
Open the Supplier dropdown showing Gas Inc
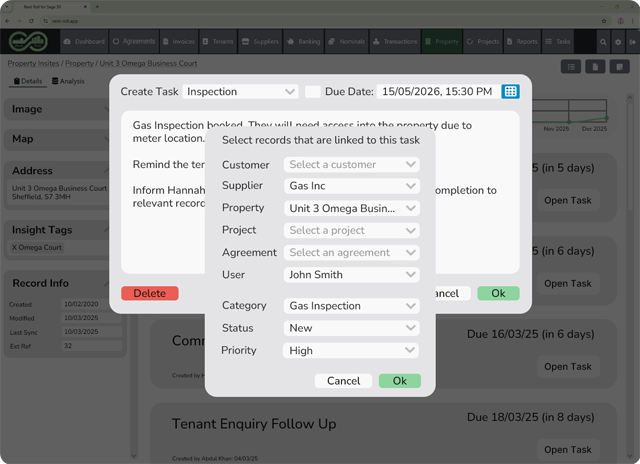(352, 186)
